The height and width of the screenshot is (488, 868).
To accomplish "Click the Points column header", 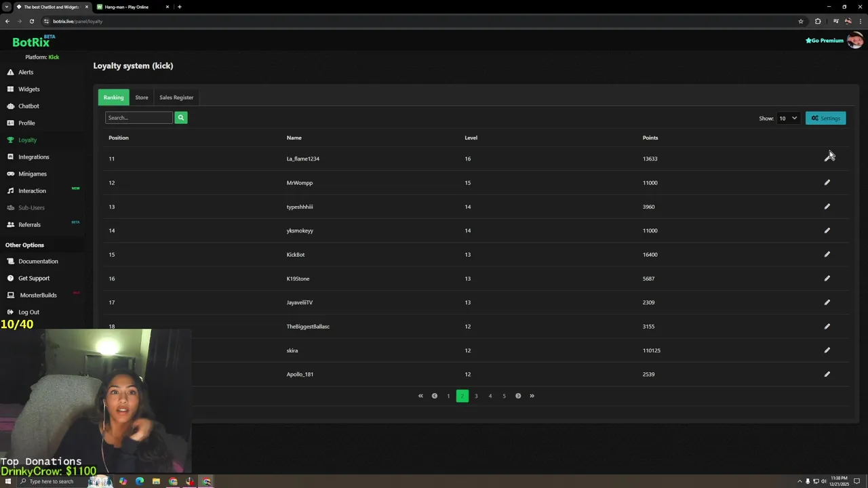I will [650, 138].
